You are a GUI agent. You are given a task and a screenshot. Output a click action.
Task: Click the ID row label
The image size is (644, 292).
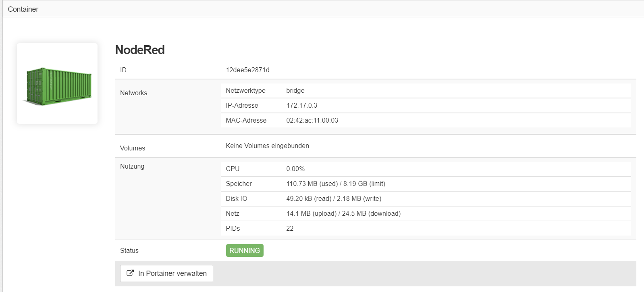pyautogui.click(x=123, y=70)
